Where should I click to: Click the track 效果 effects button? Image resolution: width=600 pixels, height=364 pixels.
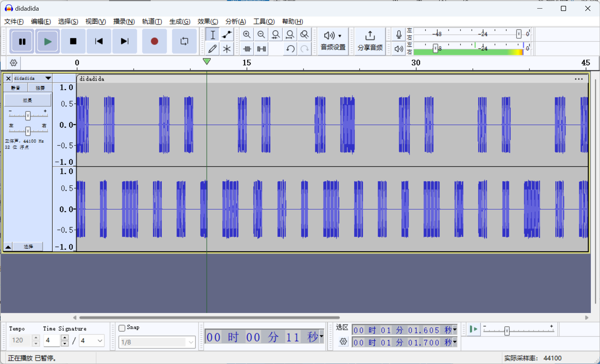pyautogui.click(x=27, y=100)
